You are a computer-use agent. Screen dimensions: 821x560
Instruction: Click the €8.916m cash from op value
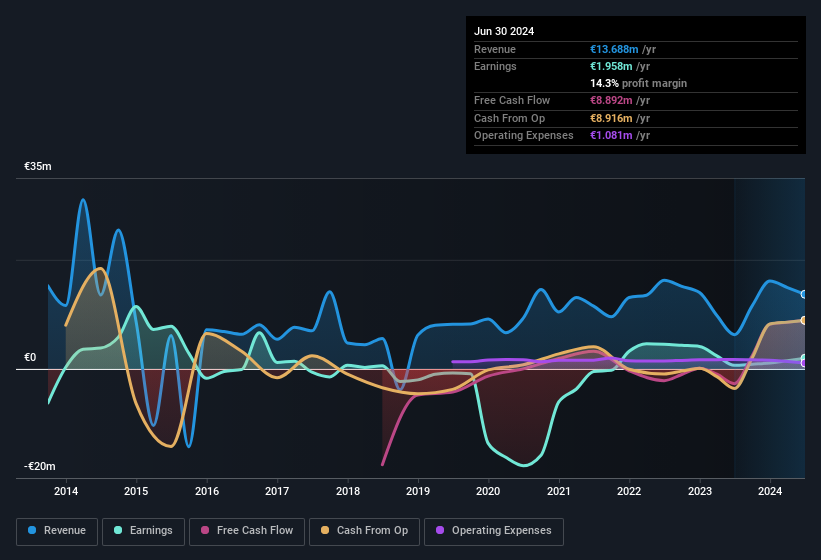click(x=611, y=118)
